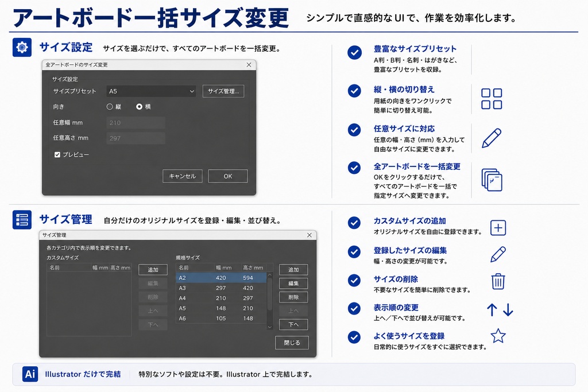This screenshot has height=392, width=588.
Task: Click the キャンセル button
Action: (x=182, y=176)
